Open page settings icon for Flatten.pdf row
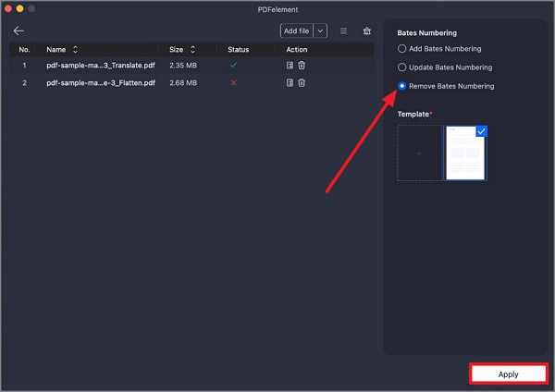This screenshot has height=392, width=555. click(290, 83)
